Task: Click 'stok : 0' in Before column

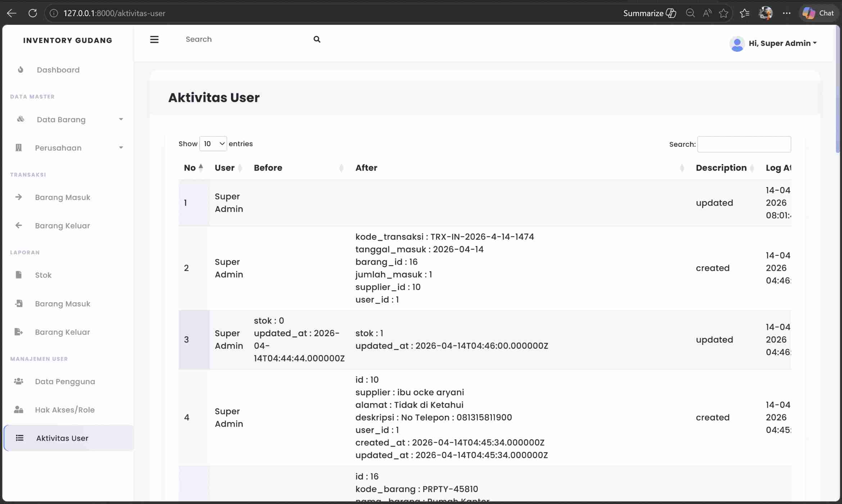Action: [269, 321]
